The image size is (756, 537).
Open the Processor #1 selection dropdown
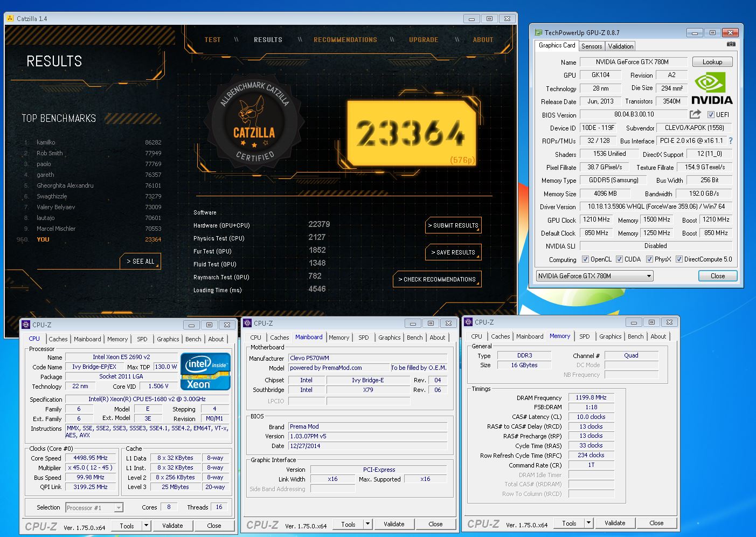tap(94, 507)
